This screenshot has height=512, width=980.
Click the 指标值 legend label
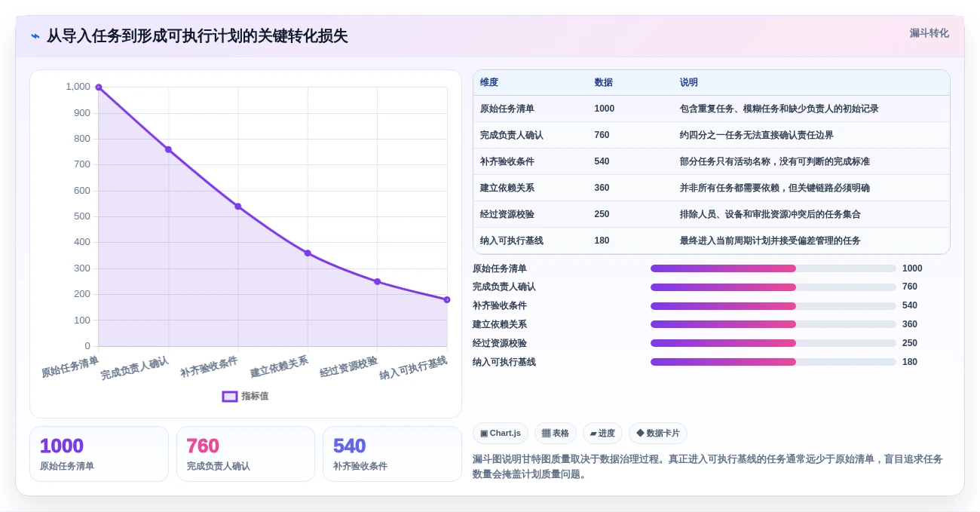pyautogui.click(x=255, y=397)
